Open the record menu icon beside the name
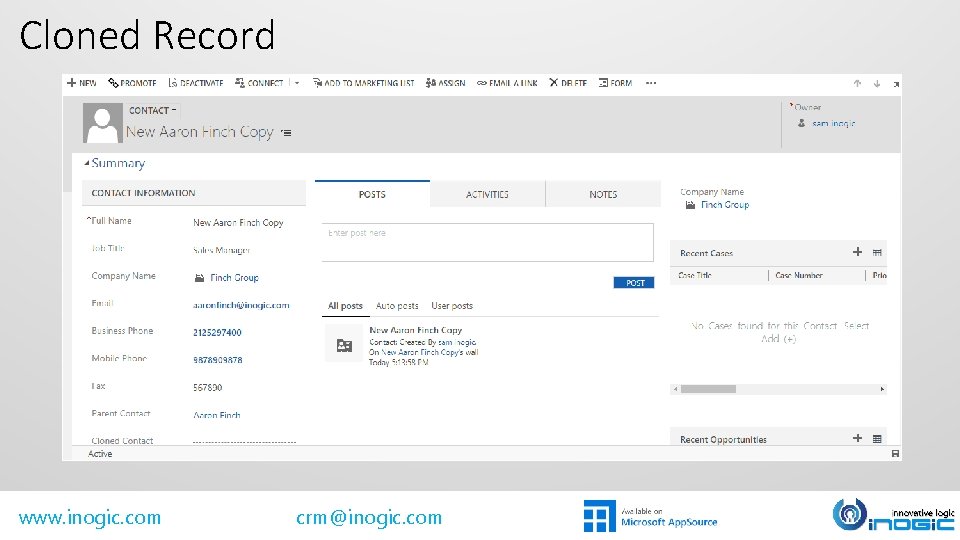 [x=286, y=132]
